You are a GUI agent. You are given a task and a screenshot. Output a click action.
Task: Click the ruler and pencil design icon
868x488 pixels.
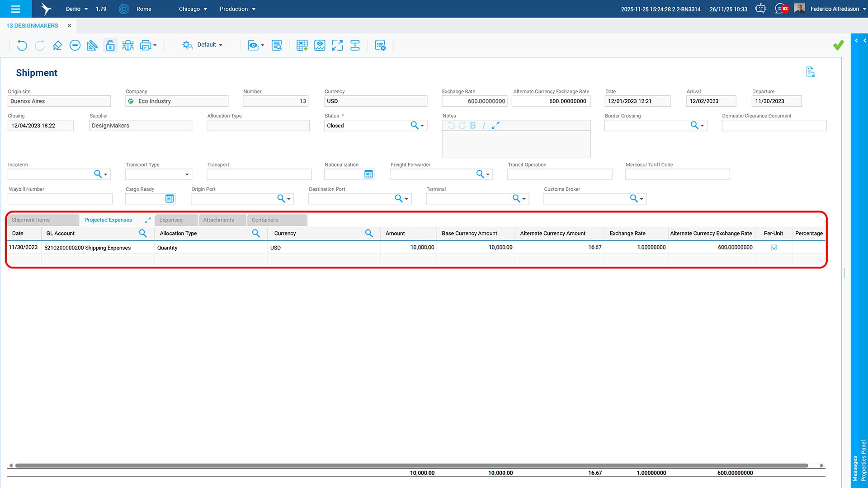click(x=92, y=45)
